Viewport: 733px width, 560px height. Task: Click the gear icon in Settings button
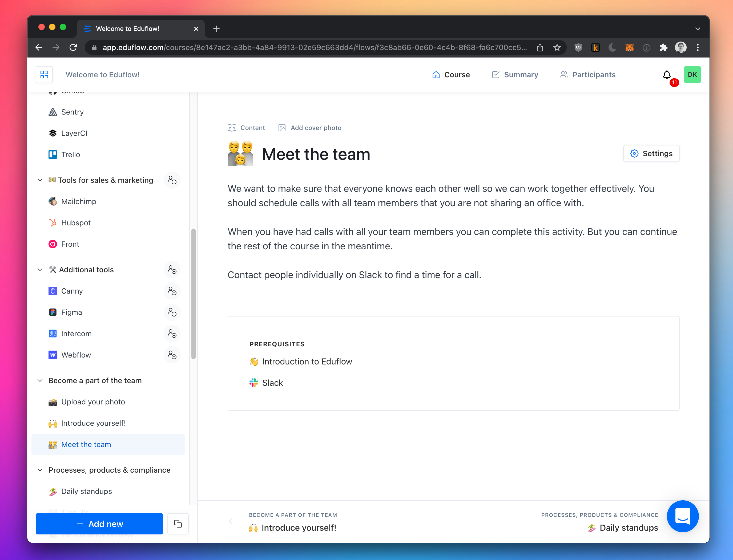[x=634, y=153]
